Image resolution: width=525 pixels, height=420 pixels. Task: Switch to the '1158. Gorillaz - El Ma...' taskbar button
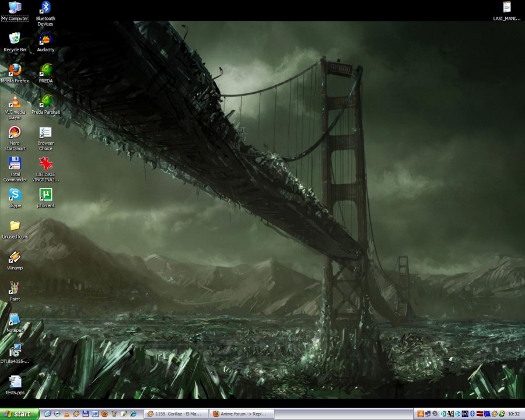pos(176,414)
